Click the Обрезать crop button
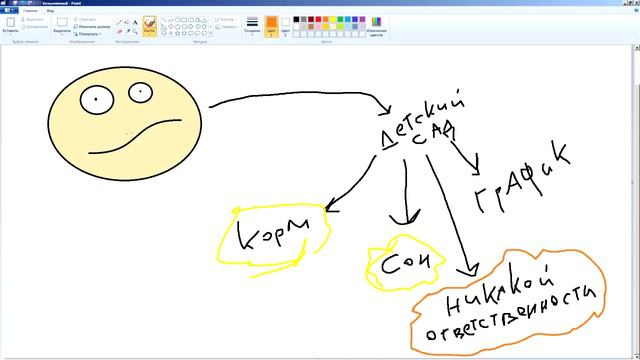Image resolution: width=640 pixels, height=360 pixels. (x=85, y=20)
